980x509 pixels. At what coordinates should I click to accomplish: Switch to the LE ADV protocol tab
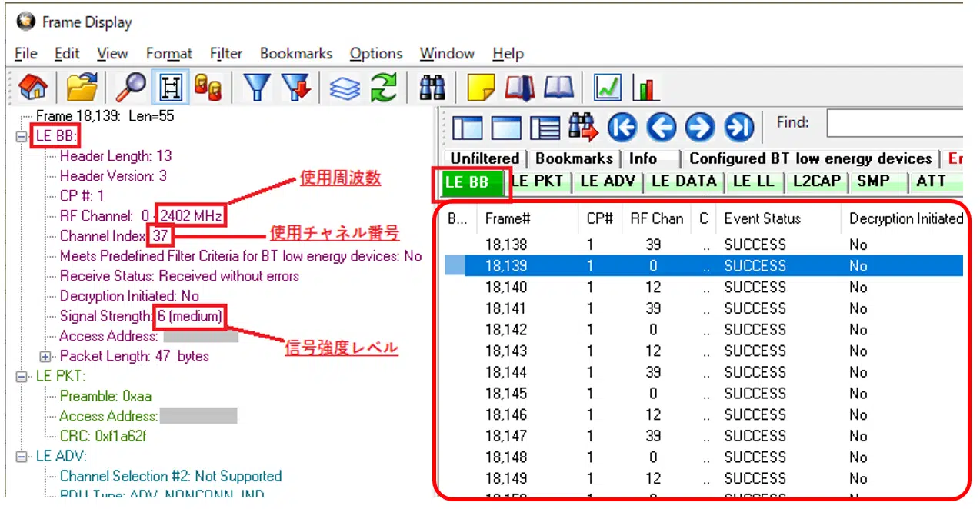tap(606, 181)
